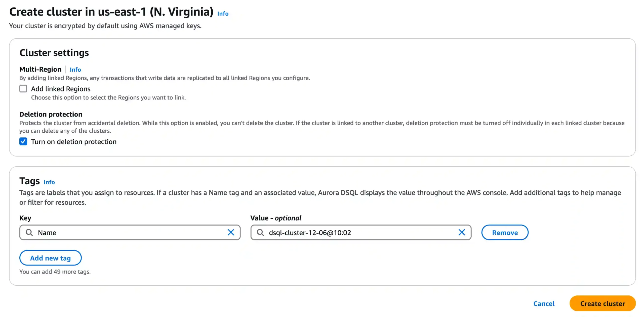Open the Tags Info link
The image size is (644, 317).
(49, 182)
